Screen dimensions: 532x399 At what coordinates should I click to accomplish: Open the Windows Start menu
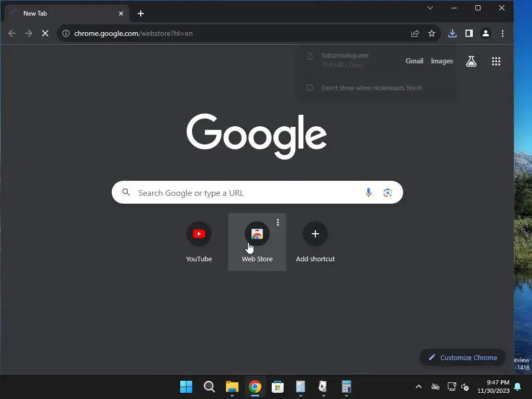point(186,387)
